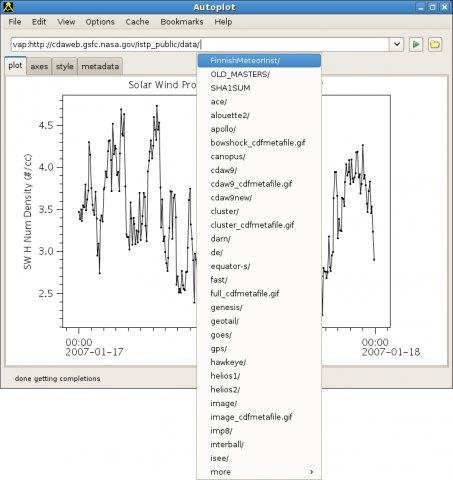453x480 pixels.
Task: Select goes/ directory completion
Action: (259, 335)
